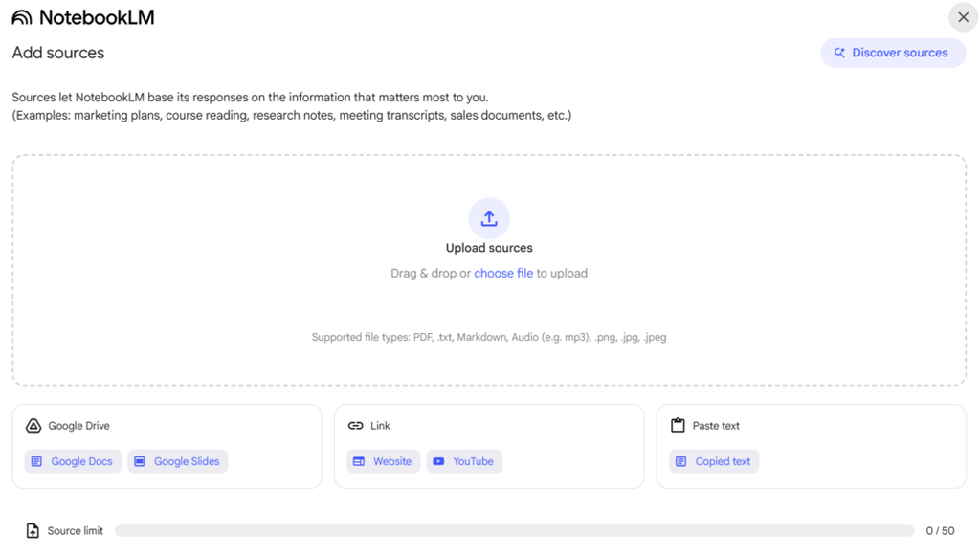Open Discover sources

tap(893, 53)
